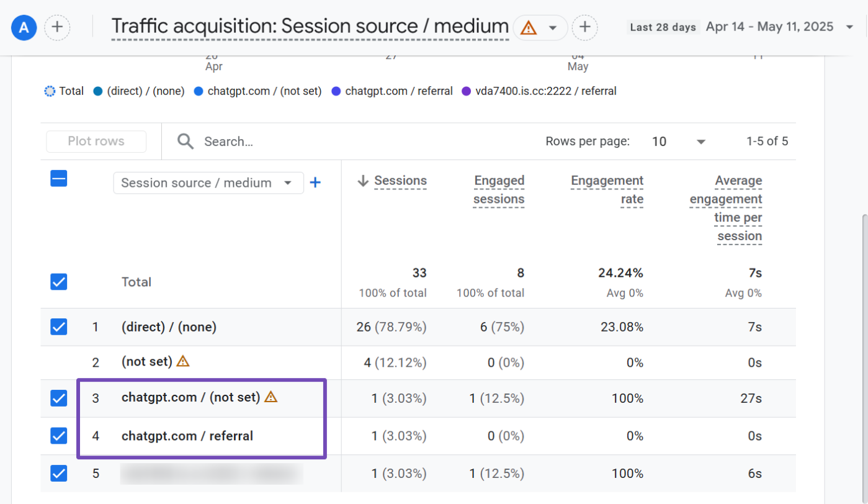This screenshot has height=504, width=868.
Task: Sort by Engagement rate column header
Action: pyautogui.click(x=607, y=190)
